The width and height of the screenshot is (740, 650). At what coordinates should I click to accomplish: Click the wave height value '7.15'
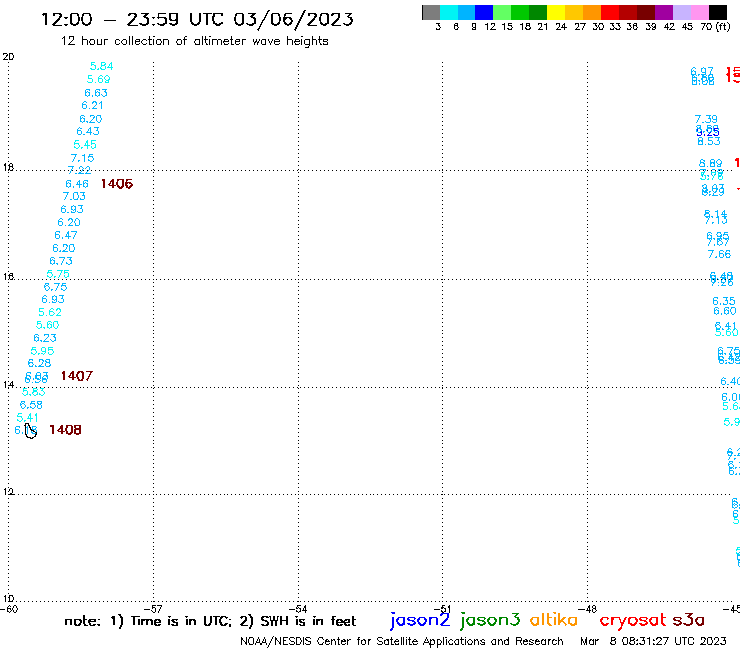(x=83, y=158)
